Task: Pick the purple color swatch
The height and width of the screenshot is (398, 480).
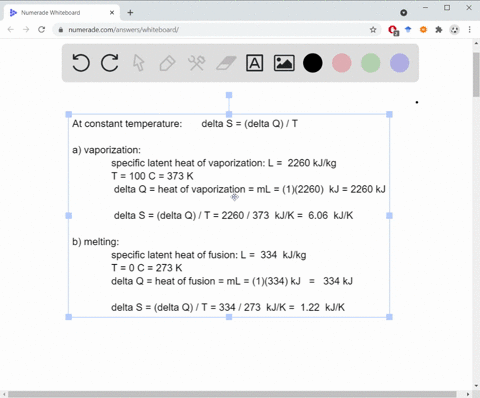Action: pyautogui.click(x=399, y=63)
